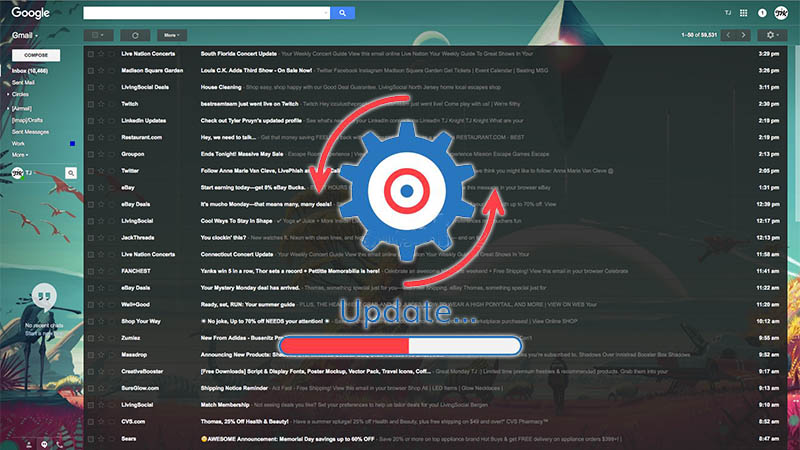Star the LinkedIn Updates email
Viewport: 800px width, 450px height.
click(101, 121)
